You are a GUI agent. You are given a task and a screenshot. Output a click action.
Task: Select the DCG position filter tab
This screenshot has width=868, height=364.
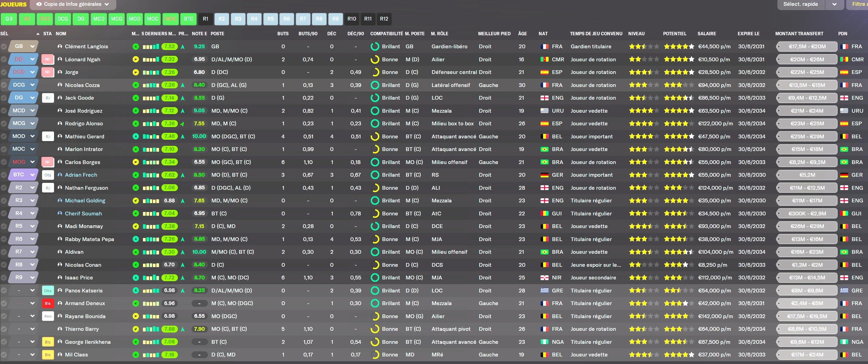[x=63, y=19]
